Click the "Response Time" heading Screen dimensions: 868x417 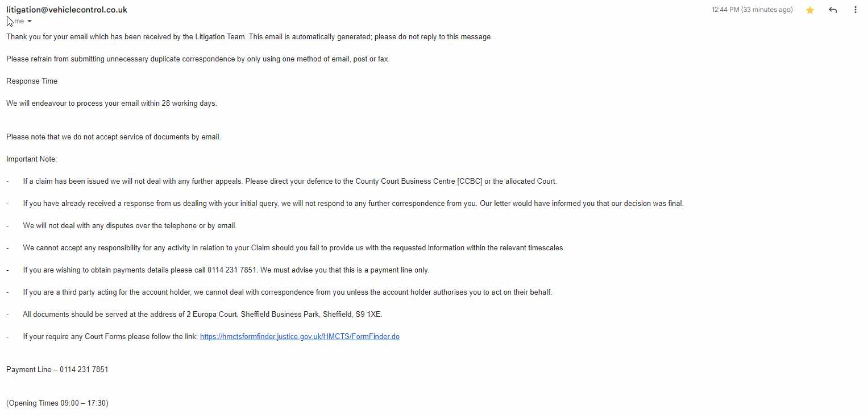click(32, 81)
